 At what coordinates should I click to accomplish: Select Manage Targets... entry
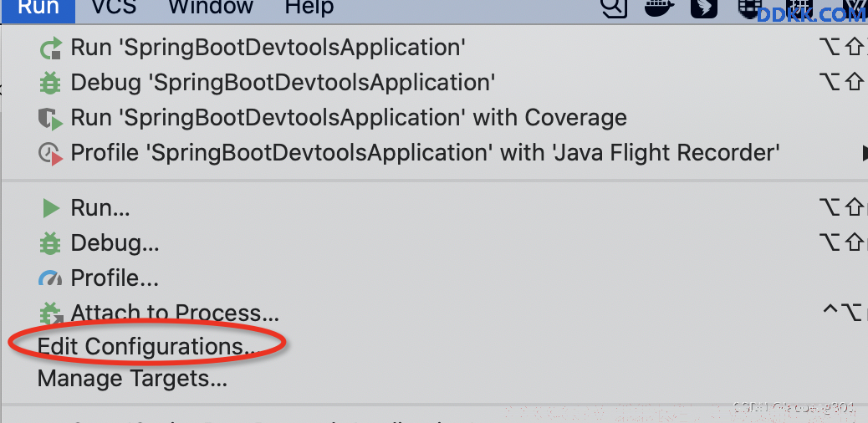pyautogui.click(x=132, y=380)
